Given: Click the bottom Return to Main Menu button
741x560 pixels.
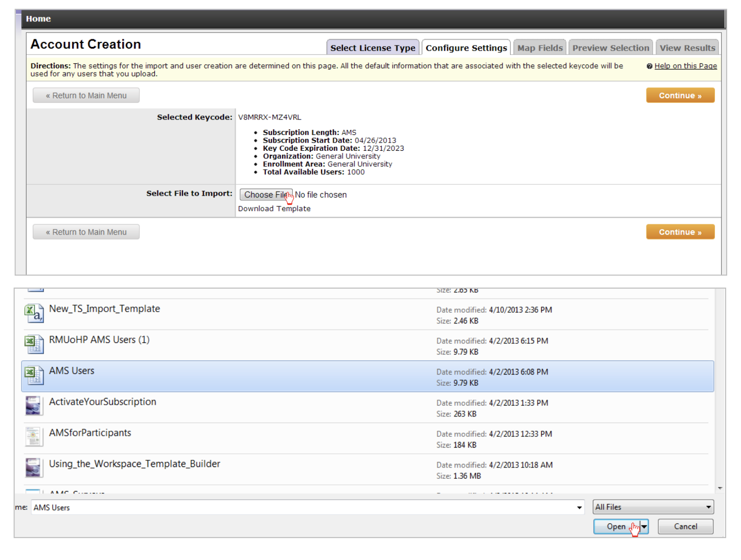Looking at the screenshot, I should (x=86, y=232).
